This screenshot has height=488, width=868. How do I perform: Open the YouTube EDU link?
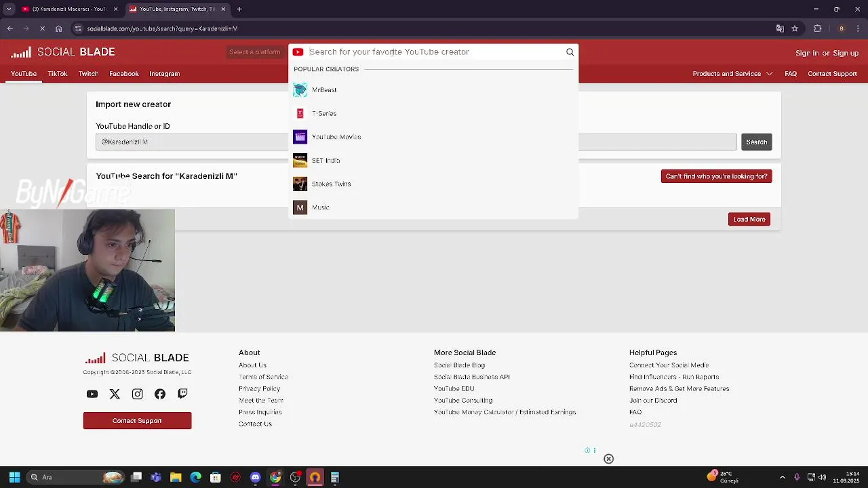click(x=454, y=389)
